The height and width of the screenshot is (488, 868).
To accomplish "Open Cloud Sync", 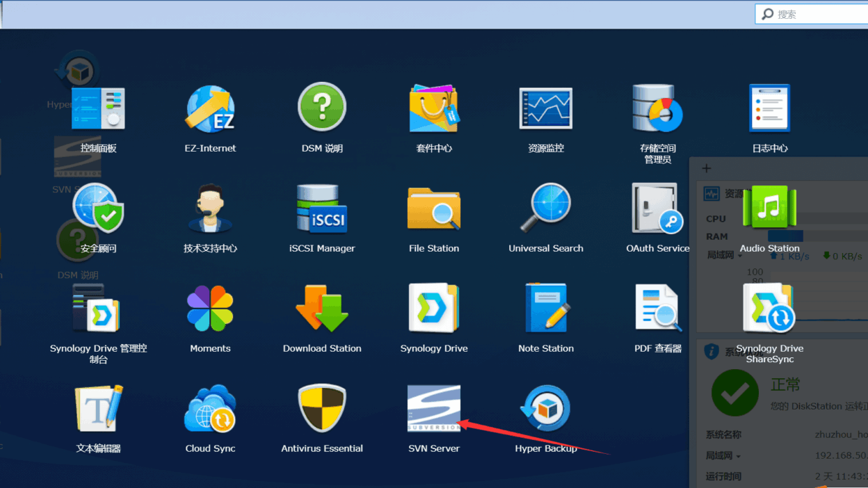I will tap(210, 409).
